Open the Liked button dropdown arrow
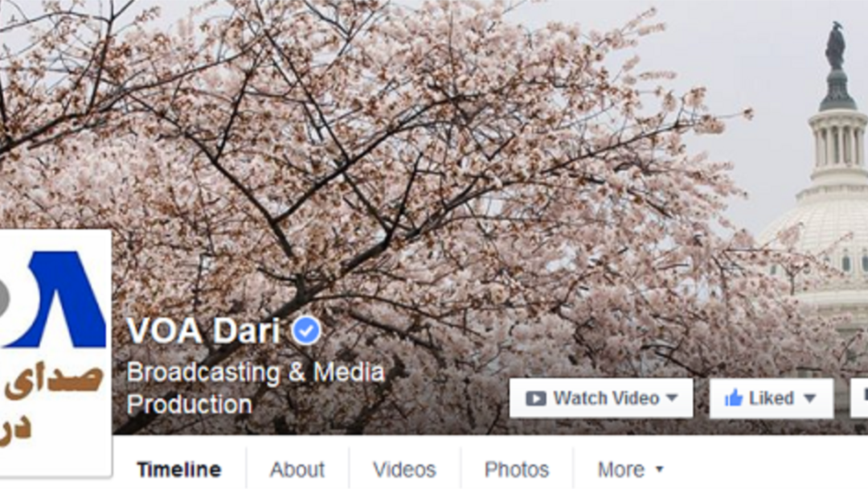Screen dimensions: 868x489 pos(809,398)
